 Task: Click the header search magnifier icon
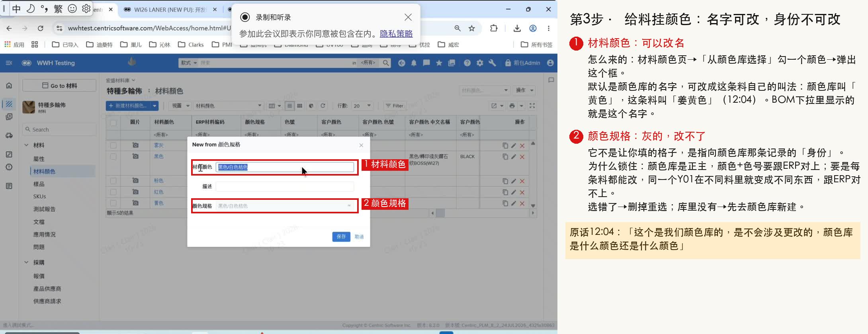pyautogui.click(x=385, y=63)
